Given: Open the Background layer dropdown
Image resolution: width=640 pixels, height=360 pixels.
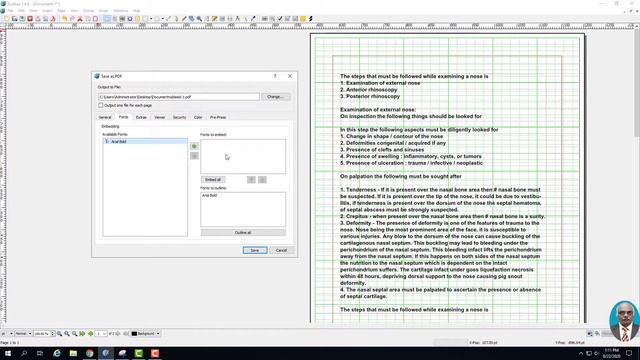Looking at the screenshot, I should 146,333.
